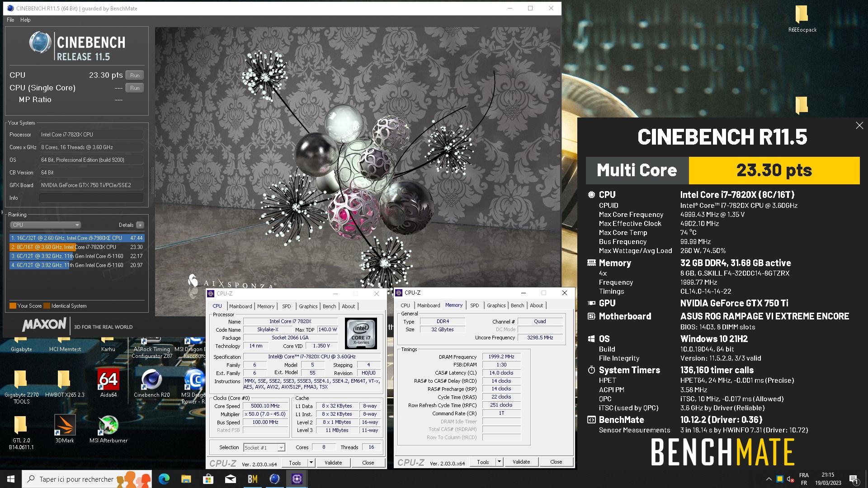Switch to CPU-Z on the taskbar
The height and width of the screenshot is (488, 868).
point(297,479)
